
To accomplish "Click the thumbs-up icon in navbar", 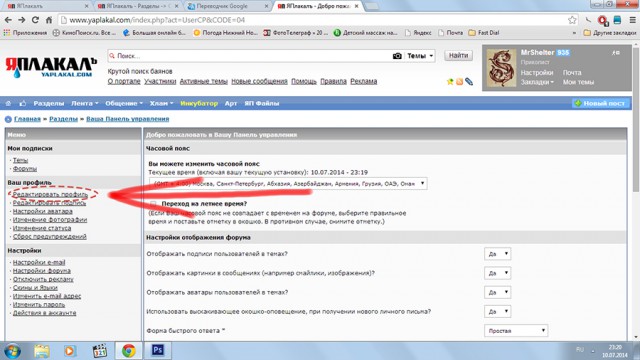I will [x=22, y=104].
